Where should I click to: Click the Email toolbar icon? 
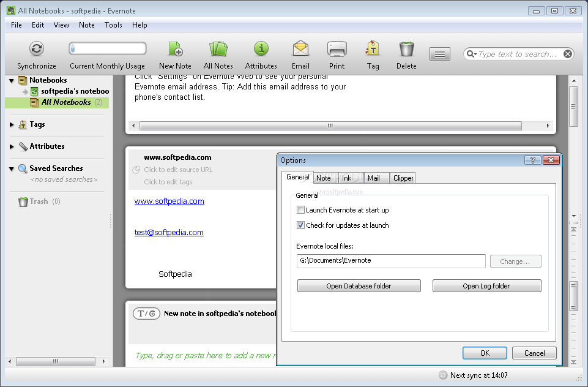pyautogui.click(x=300, y=49)
